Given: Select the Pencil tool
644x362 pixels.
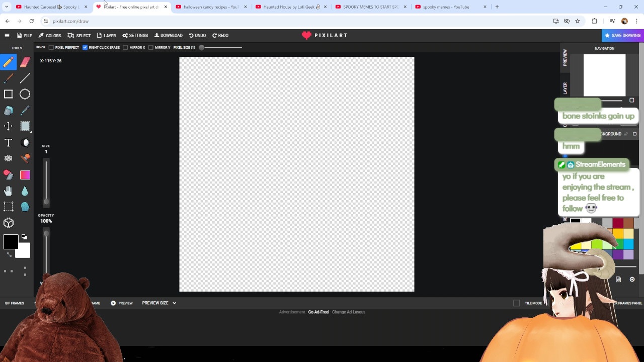Looking at the screenshot, I should [x=9, y=62].
